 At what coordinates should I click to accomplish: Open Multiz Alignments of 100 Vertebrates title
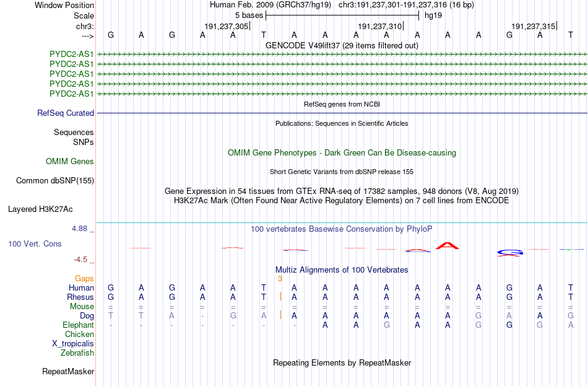[342, 270]
